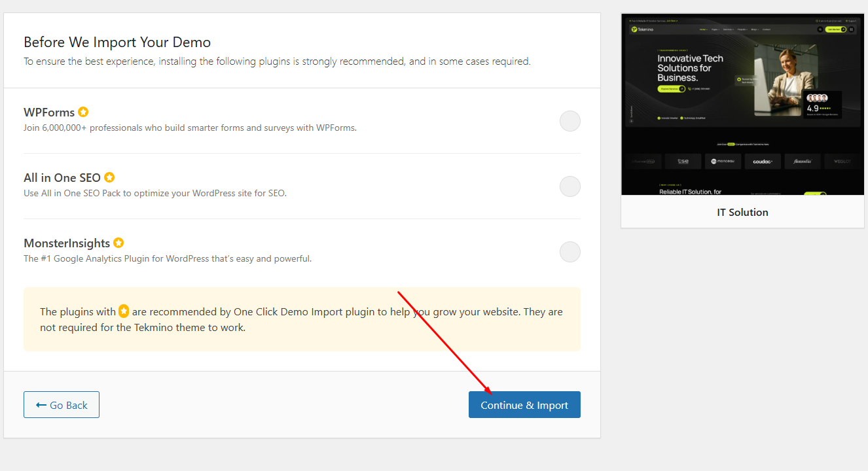Click the Before We Import Your Demo heading
The height and width of the screenshot is (471, 868).
(117, 43)
